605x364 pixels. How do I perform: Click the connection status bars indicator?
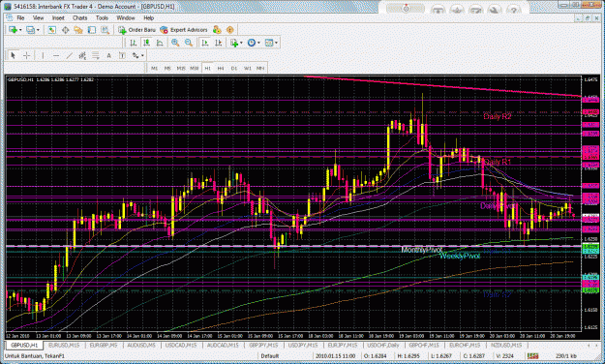pos(532,355)
